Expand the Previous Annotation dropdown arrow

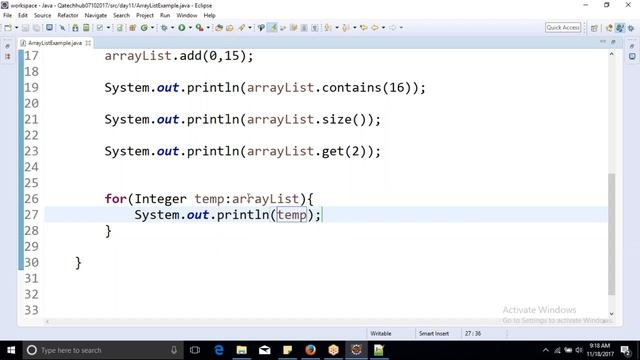[355, 28]
